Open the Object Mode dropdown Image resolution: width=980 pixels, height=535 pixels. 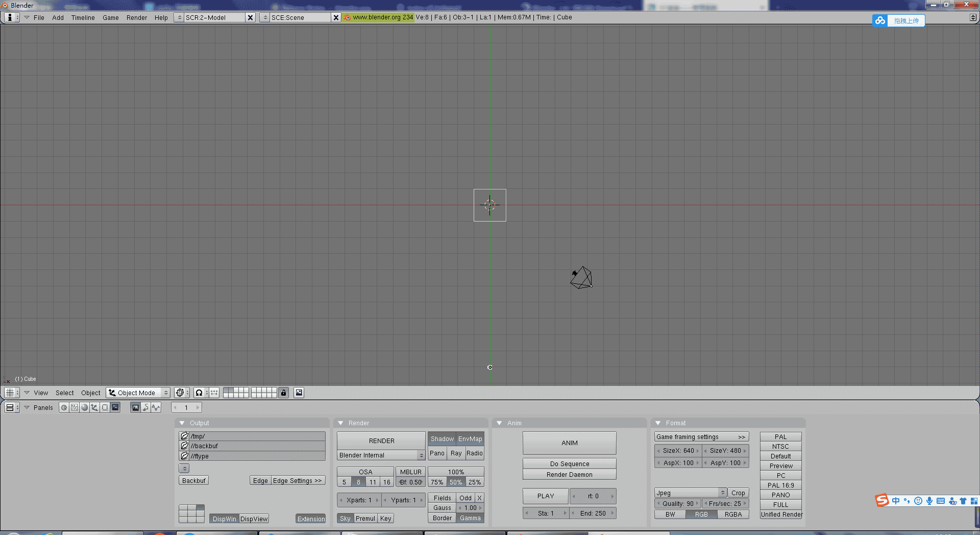coord(138,393)
